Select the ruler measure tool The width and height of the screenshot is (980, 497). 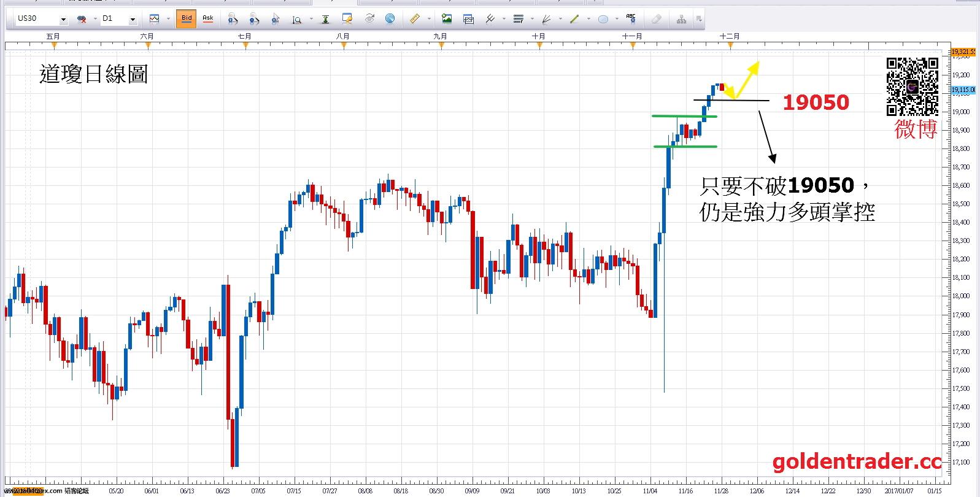pos(414,19)
